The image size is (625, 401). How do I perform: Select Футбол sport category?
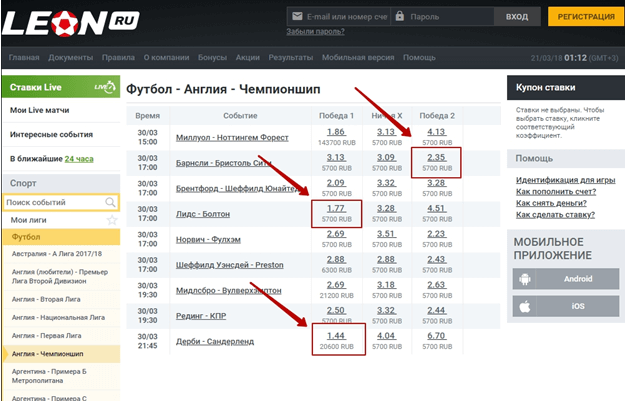(61, 237)
